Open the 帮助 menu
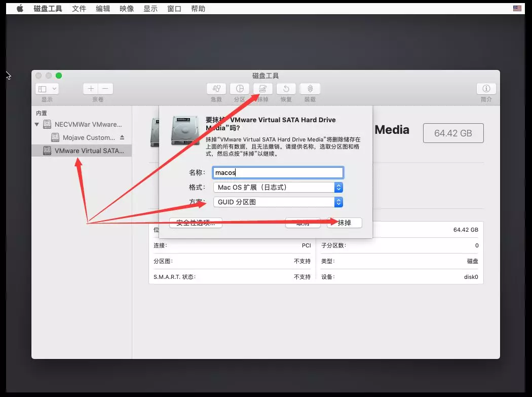 point(198,9)
